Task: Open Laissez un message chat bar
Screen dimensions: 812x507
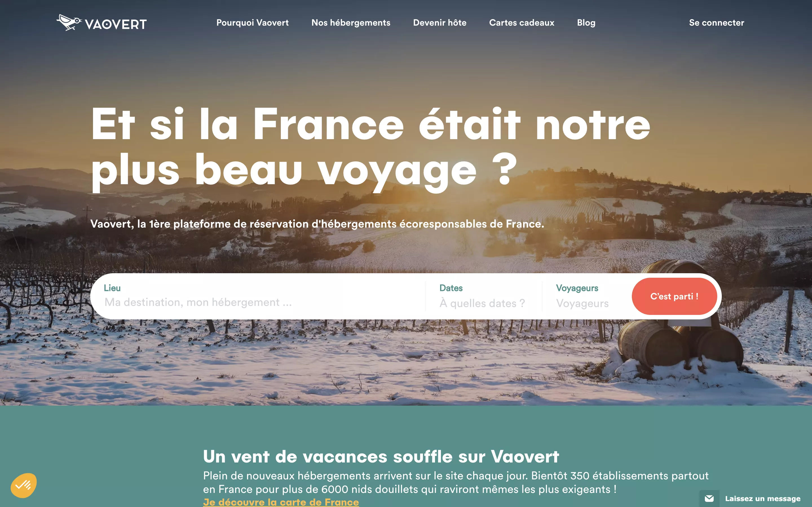Action: pos(756,499)
